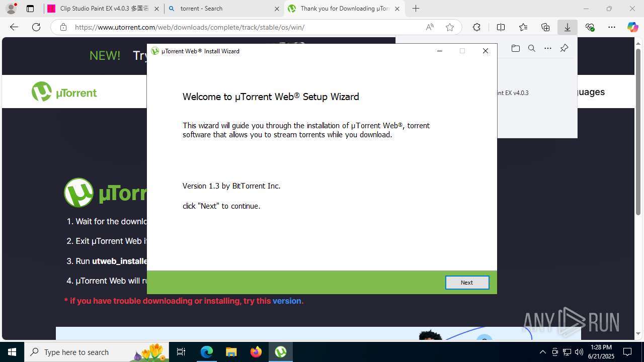Enable Read aloud in address bar
This screenshot has width=644, height=362.
coord(430,27)
